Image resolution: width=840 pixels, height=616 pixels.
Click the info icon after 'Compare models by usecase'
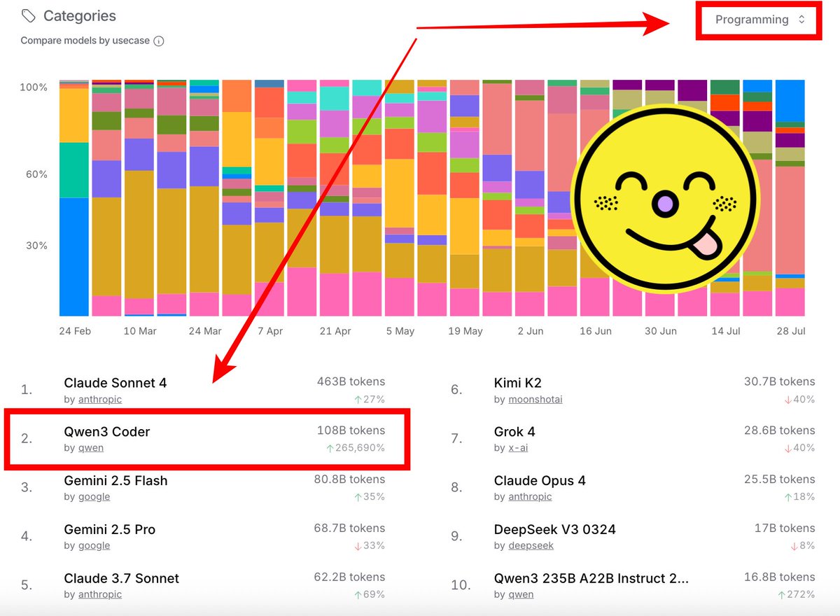coord(159,41)
